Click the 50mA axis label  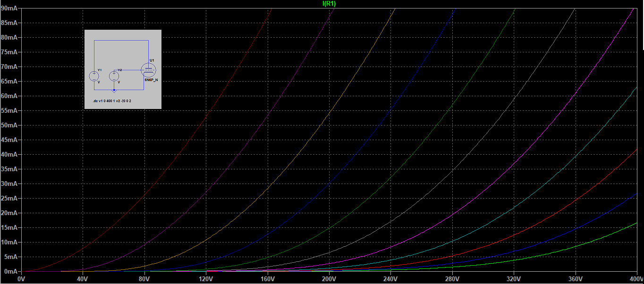coord(9,125)
